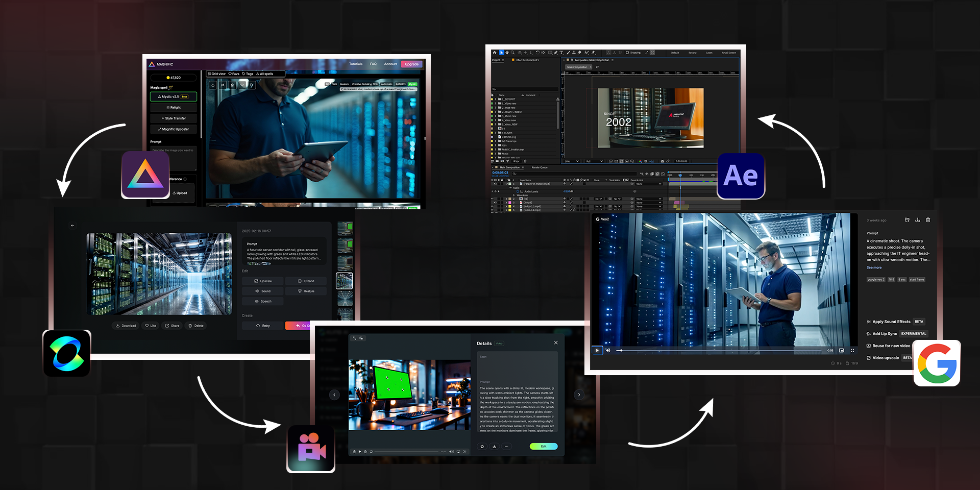The image size is (980, 490).
Task: Open the Full resolution dropdown in viewer
Action: click(x=594, y=161)
